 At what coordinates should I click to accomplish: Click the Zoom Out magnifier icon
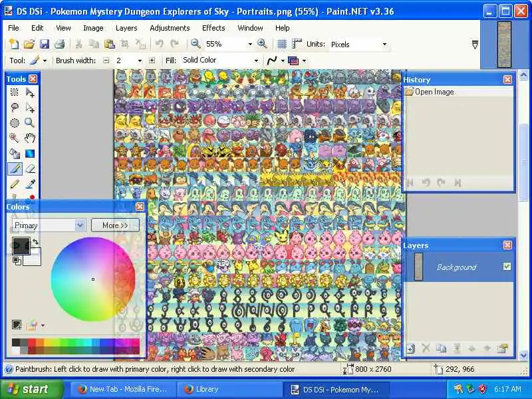point(196,44)
